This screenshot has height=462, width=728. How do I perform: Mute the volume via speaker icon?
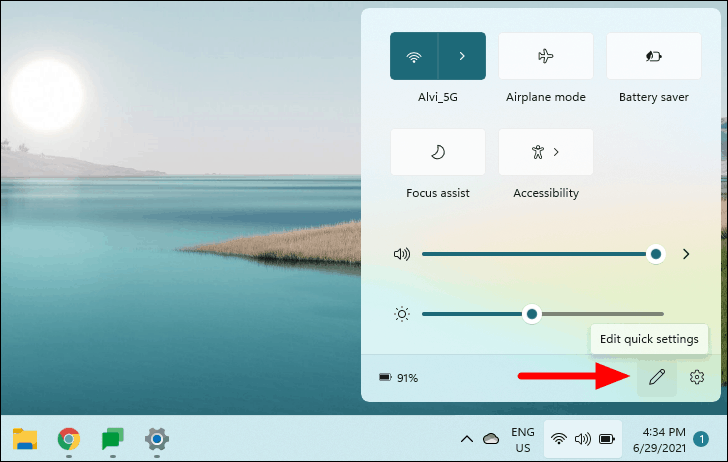[x=402, y=254]
